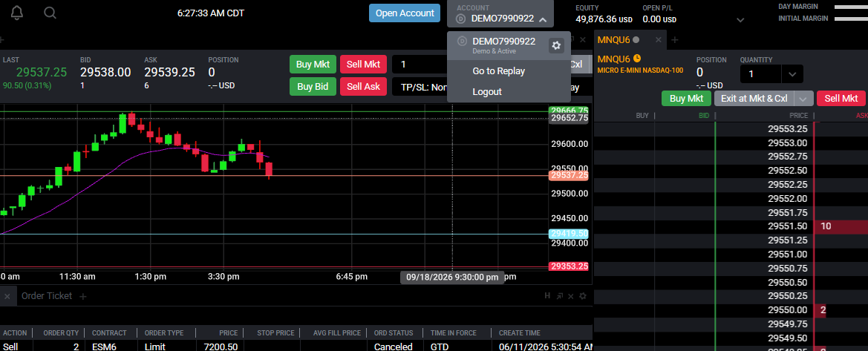Click the 29549.75 DOM price row
868x351 pixels.
tap(789, 324)
